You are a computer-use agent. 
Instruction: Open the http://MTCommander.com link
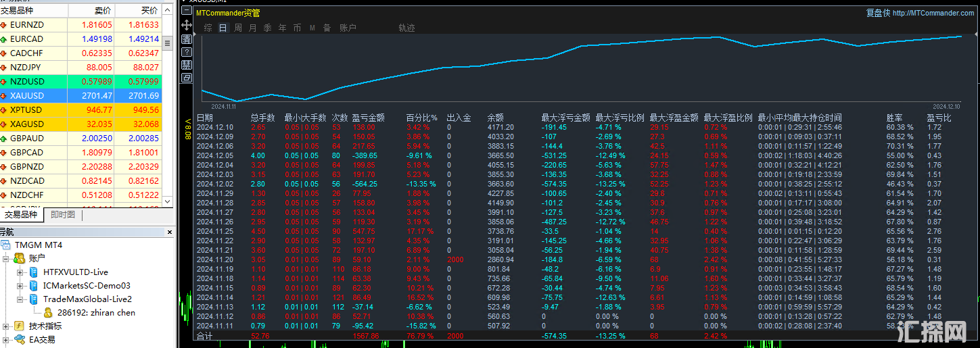coord(933,13)
